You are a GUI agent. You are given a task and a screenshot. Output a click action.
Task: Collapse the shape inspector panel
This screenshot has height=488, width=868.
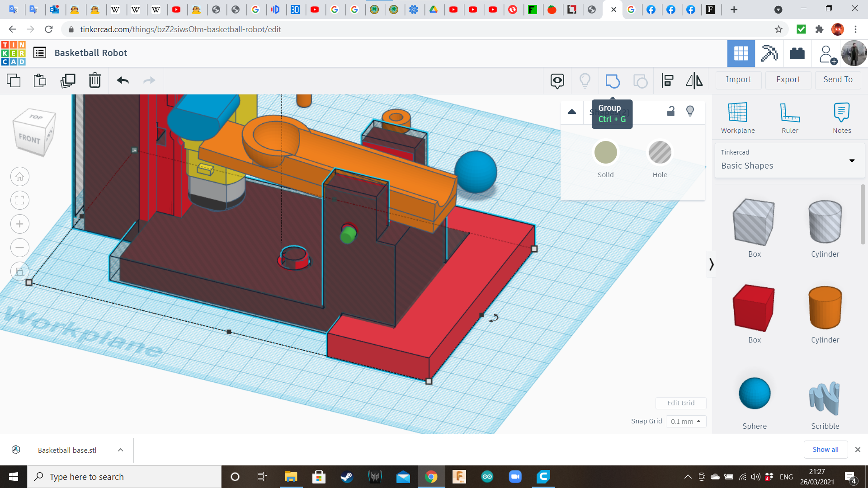click(572, 112)
